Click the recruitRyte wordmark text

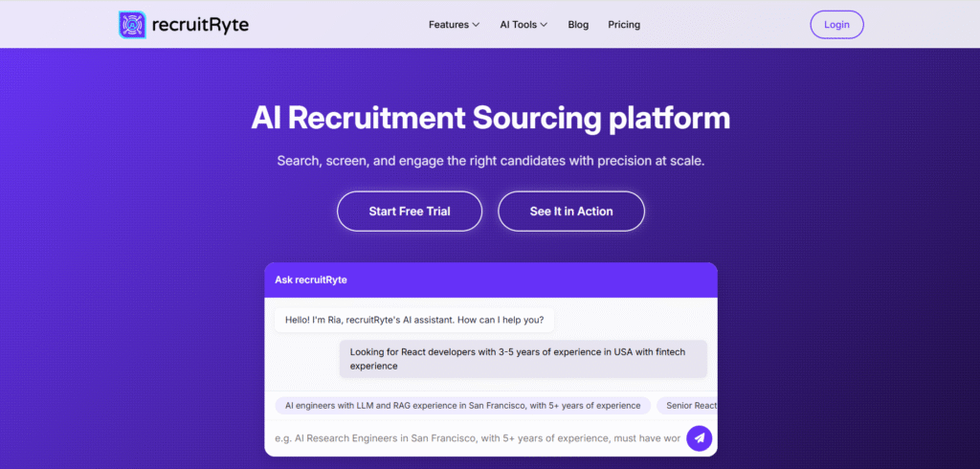[x=200, y=25]
